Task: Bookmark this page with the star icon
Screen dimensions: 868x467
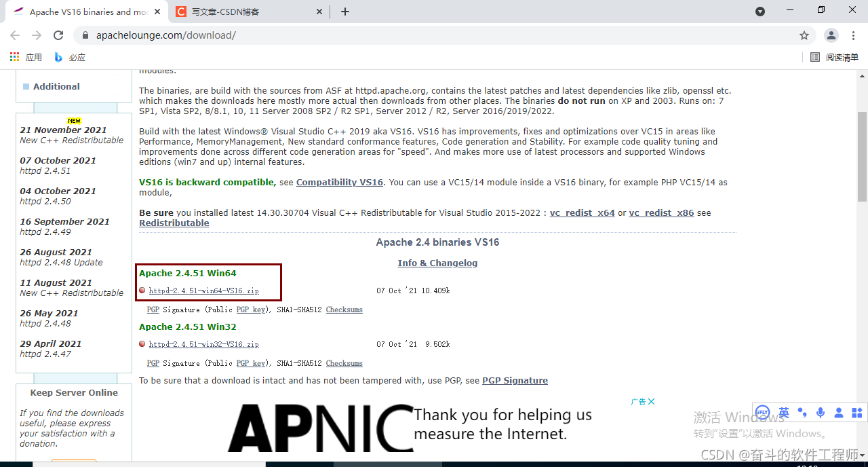Action: tap(804, 35)
